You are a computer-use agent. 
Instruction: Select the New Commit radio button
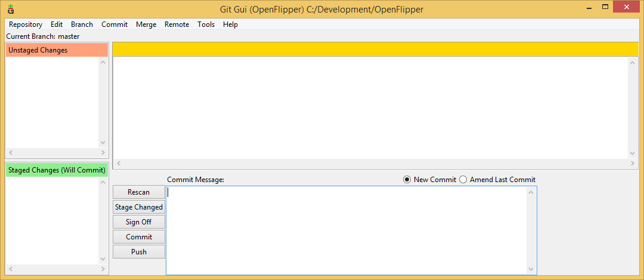407,180
